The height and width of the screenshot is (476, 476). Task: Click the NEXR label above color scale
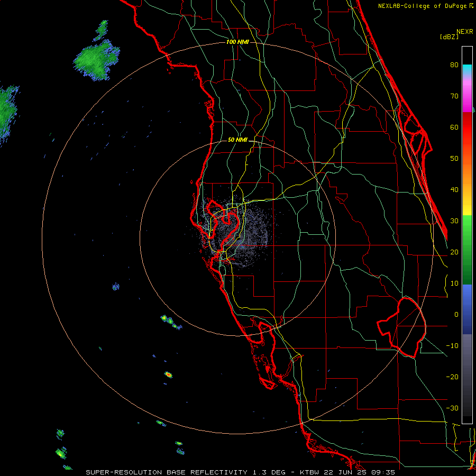click(x=465, y=32)
